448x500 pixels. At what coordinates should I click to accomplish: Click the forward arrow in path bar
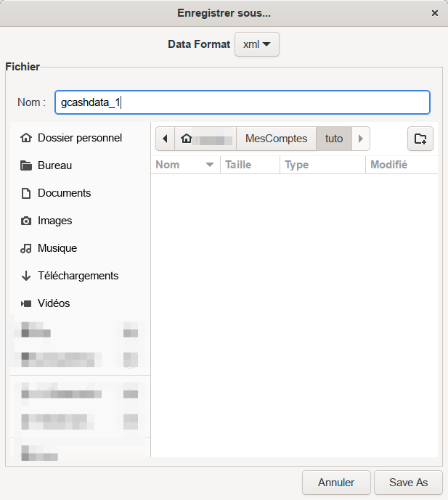tap(361, 139)
